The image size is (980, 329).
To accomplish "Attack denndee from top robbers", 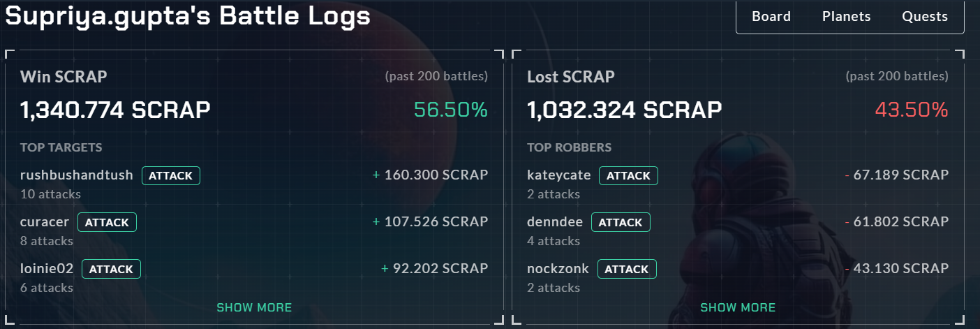I will click(x=621, y=222).
